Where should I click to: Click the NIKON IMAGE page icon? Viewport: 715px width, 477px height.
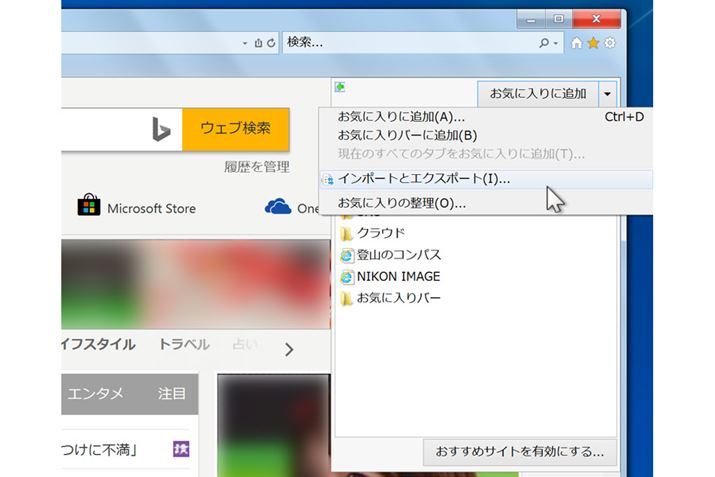347,277
